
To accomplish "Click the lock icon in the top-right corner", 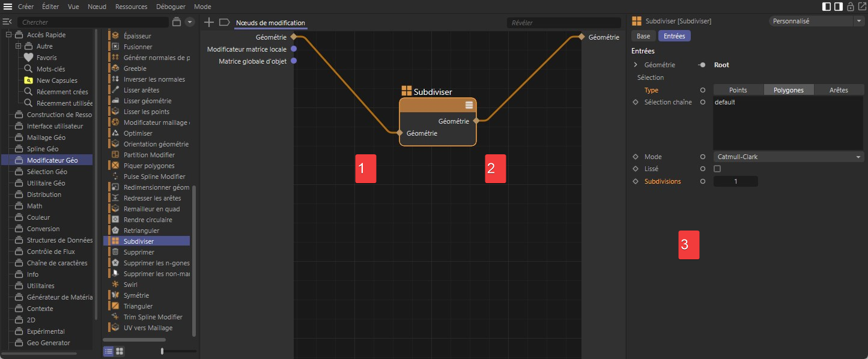I will coord(851,7).
